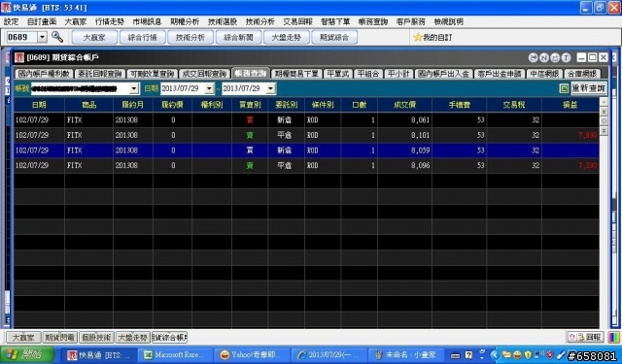This screenshot has height=364, width=622.
Task: Click the circle icon in the table's right strip
Action: [x=604, y=121]
